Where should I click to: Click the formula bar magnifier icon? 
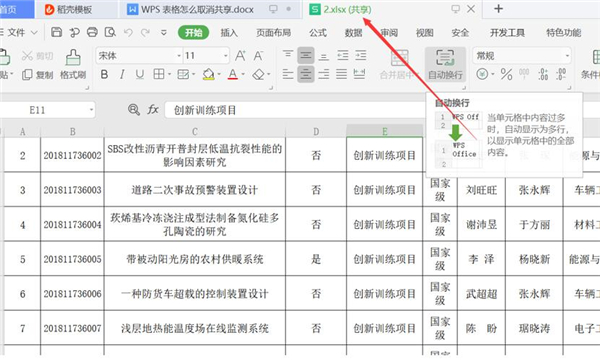[134, 110]
